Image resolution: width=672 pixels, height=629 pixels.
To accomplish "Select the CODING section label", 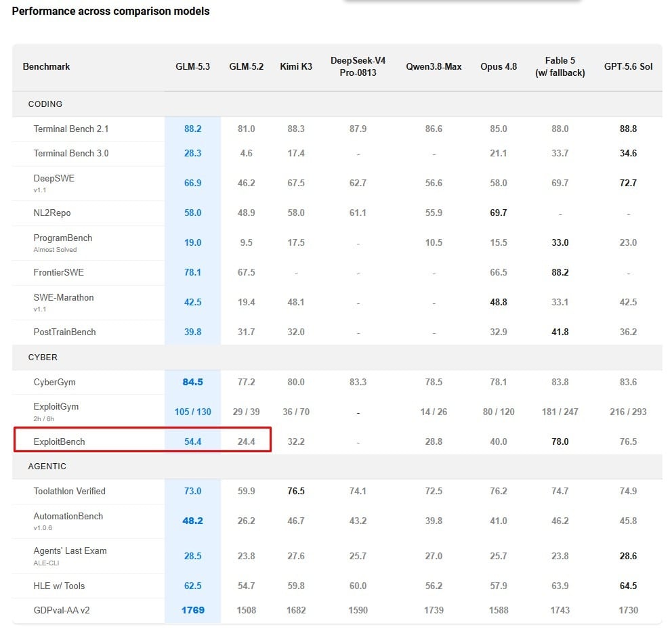I will tap(45, 104).
